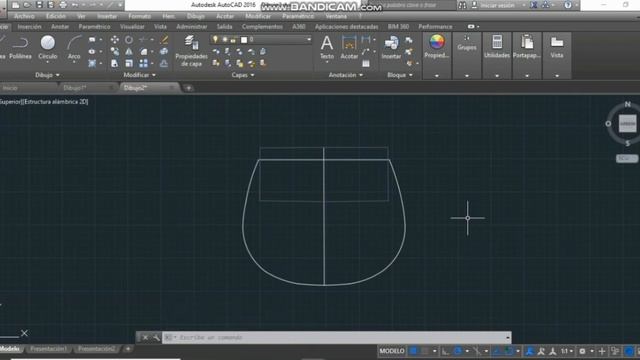This screenshot has height=360, width=640.
Task: Open the layer name dropdown list
Action: tap(309, 40)
